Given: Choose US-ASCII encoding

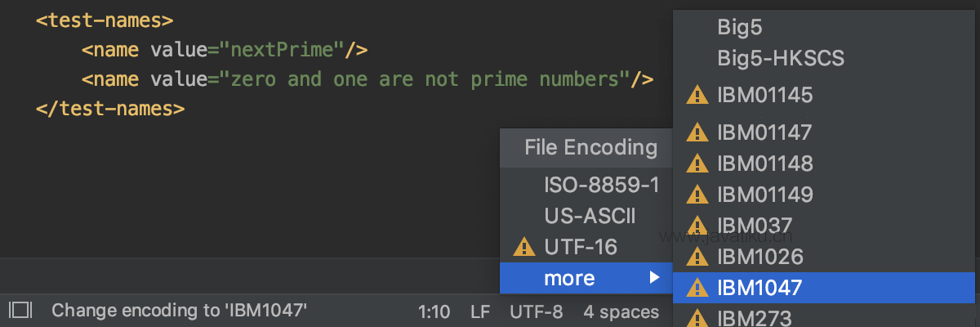Looking at the screenshot, I should coord(590,216).
